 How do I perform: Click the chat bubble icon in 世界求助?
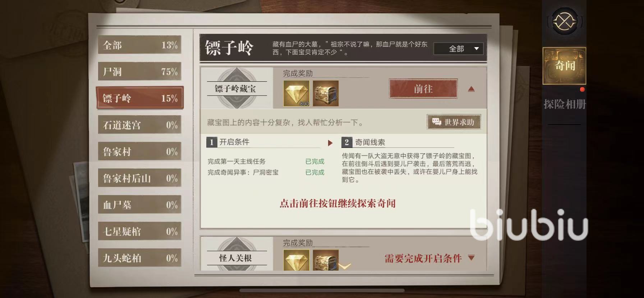click(437, 122)
